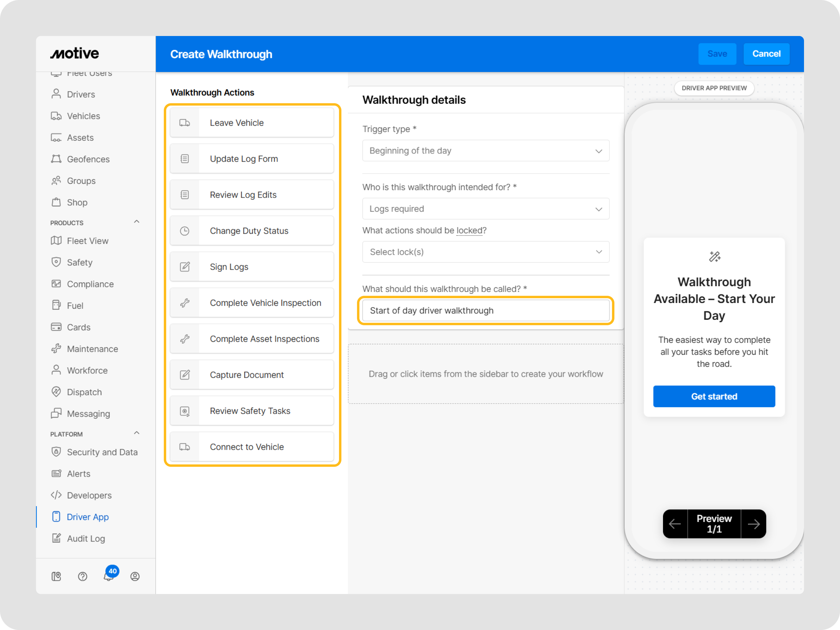Open the Logs required audience dropdown
This screenshot has height=630, width=840.
(485, 209)
